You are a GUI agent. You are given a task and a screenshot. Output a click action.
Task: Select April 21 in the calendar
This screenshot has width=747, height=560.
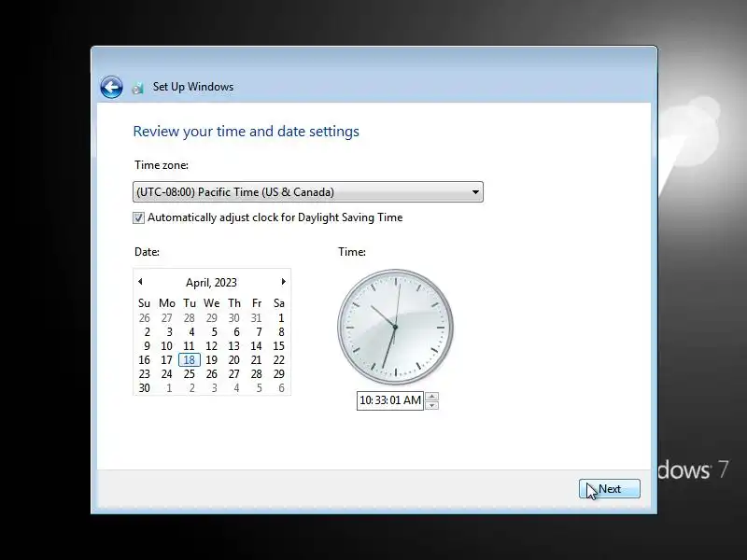tap(256, 360)
